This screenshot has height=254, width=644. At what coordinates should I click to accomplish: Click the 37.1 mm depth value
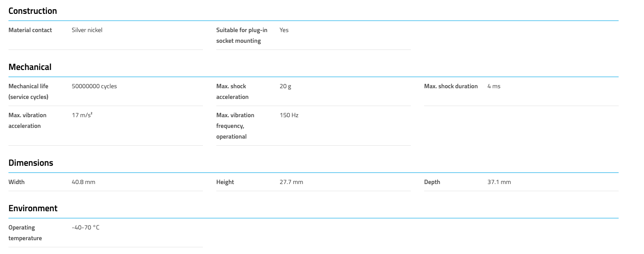pos(499,182)
